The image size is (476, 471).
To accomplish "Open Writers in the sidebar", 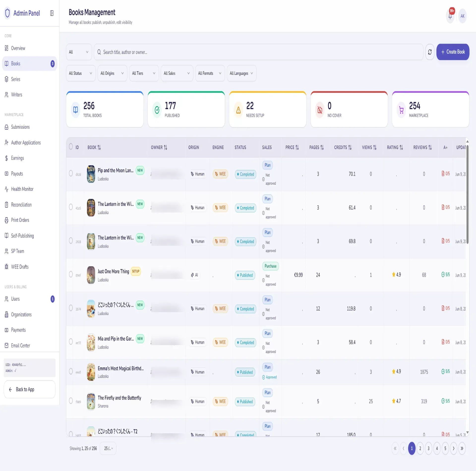I will pyautogui.click(x=30, y=95).
